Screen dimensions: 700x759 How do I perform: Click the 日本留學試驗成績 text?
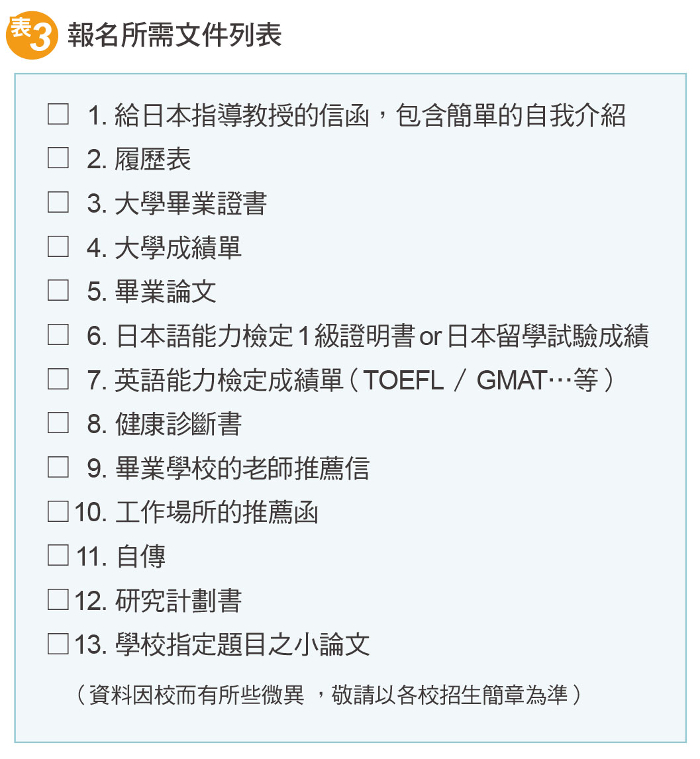coord(548,335)
